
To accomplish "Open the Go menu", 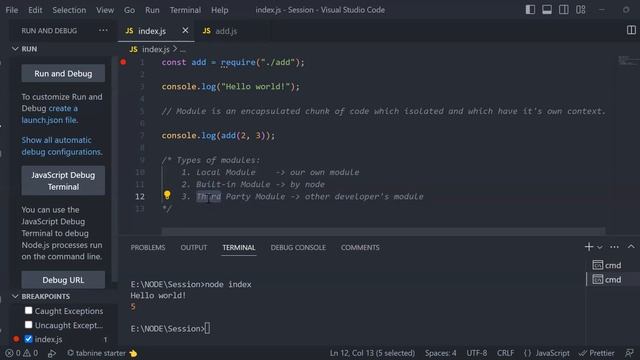I will point(129,10).
